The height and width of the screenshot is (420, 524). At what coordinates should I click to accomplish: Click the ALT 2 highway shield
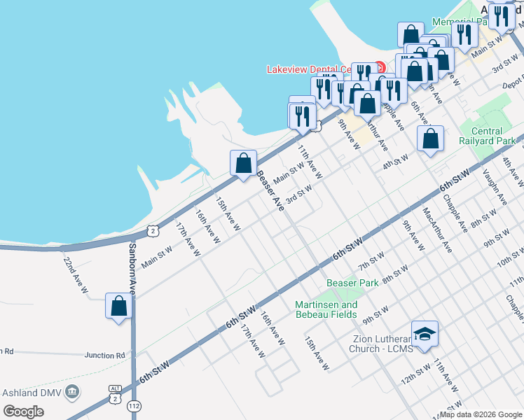pos(115,395)
